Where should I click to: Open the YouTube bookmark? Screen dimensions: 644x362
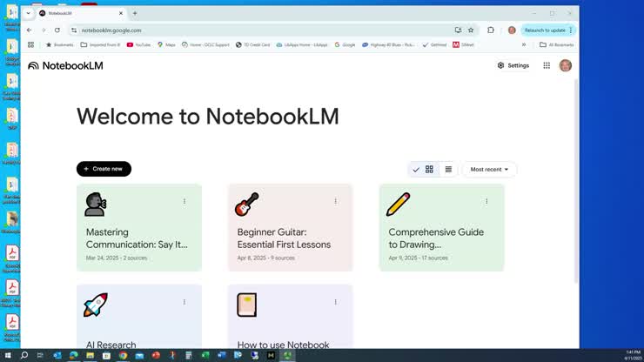(x=138, y=44)
